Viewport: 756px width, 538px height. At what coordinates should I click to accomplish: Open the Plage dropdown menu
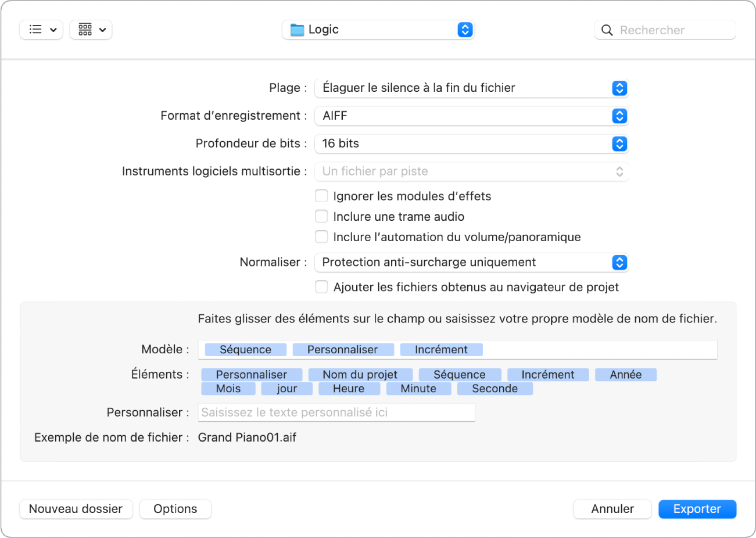619,88
